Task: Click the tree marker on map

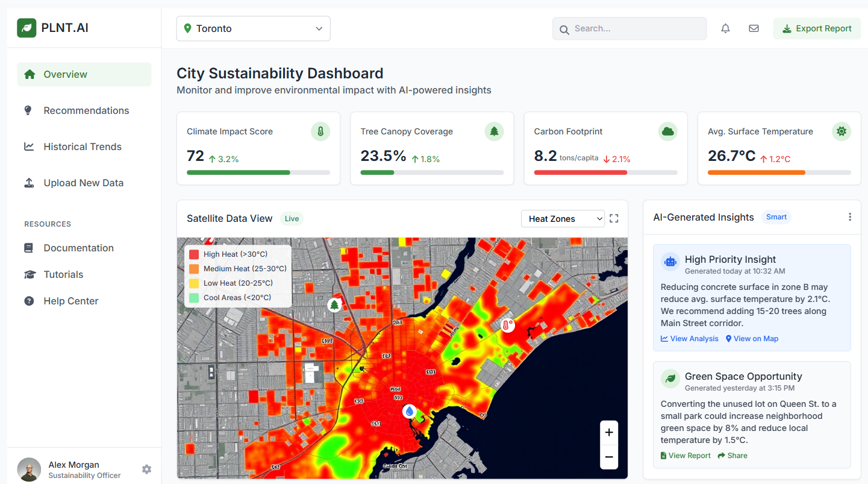Action: click(x=334, y=305)
